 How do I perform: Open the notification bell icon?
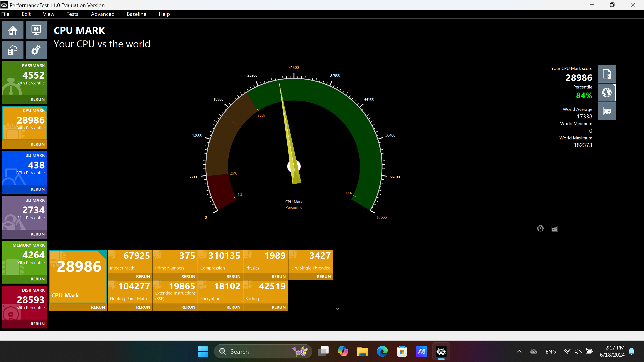point(631,351)
